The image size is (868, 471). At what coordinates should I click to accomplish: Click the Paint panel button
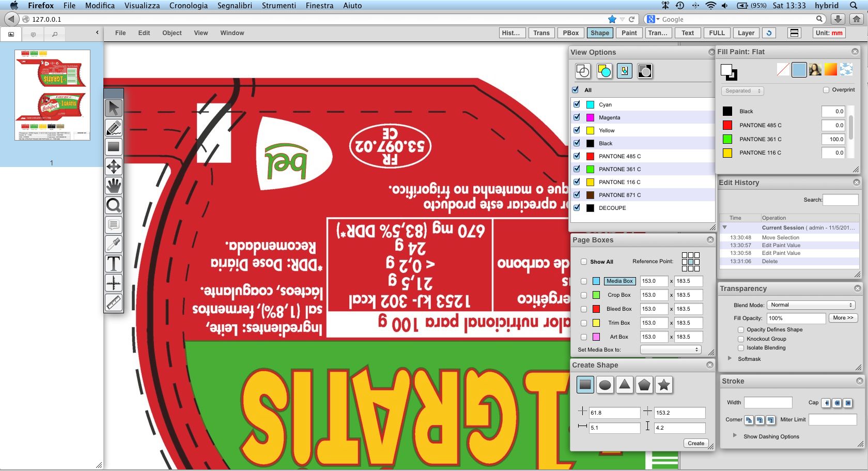[629, 33]
